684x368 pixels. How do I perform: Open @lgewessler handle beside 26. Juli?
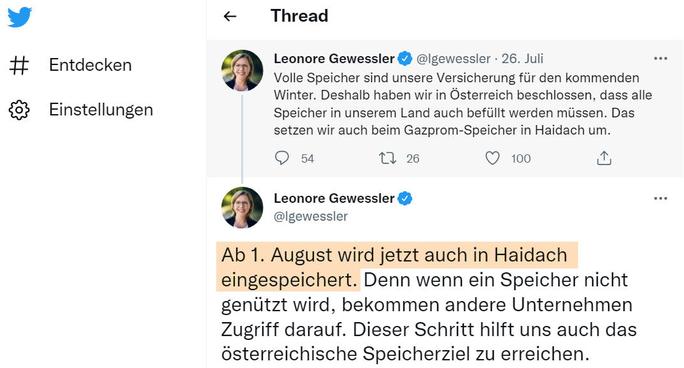(453, 58)
